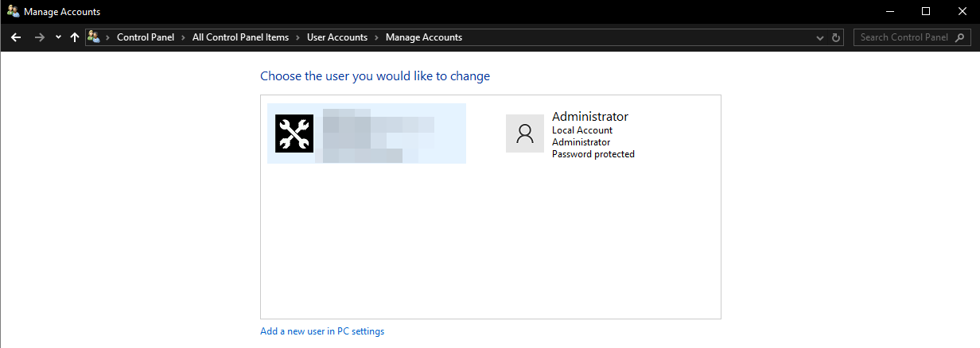This screenshot has width=980, height=348.
Task: Go up one level with Up arrow
Action: point(75,37)
